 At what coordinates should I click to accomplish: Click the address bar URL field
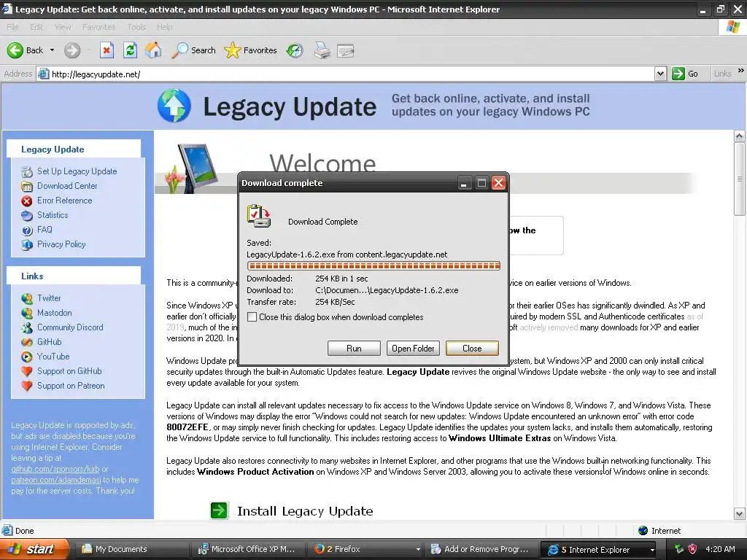coord(345,74)
